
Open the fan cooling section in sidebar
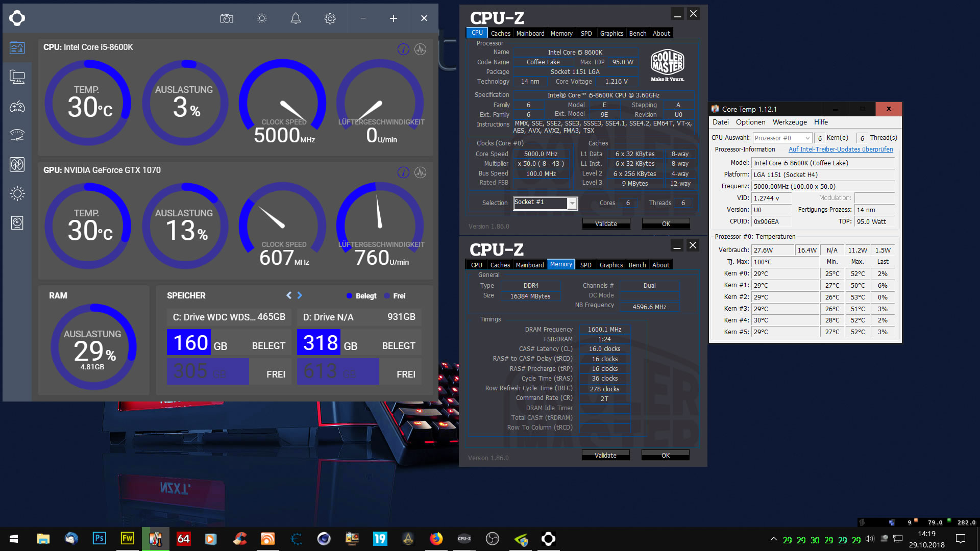(x=17, y=164)
